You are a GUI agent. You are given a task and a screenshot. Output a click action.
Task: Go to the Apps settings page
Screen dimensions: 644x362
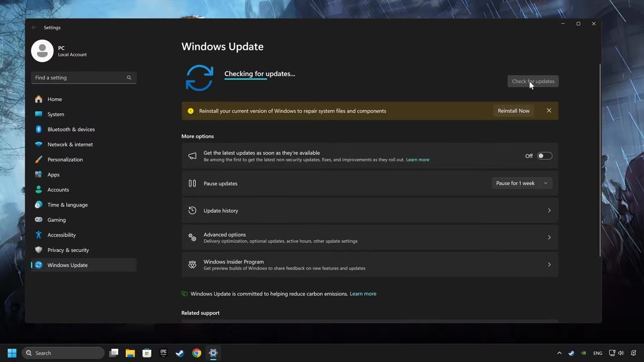(84, 174)
